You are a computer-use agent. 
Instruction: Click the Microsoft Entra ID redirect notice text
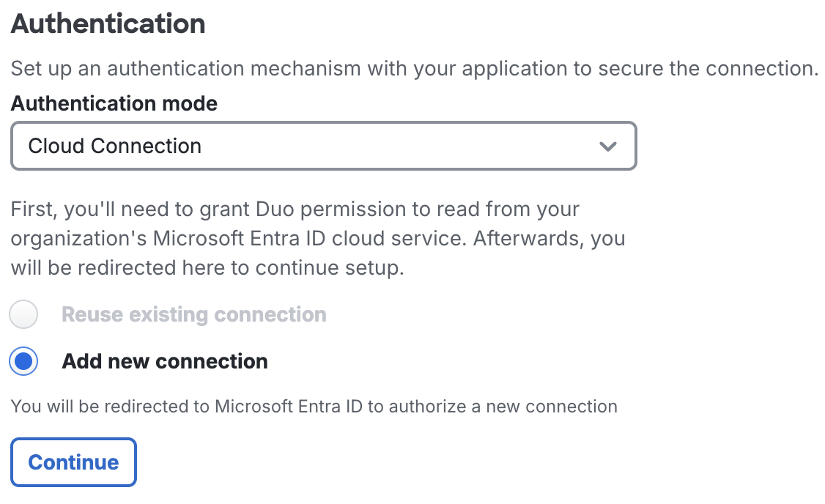314,406
